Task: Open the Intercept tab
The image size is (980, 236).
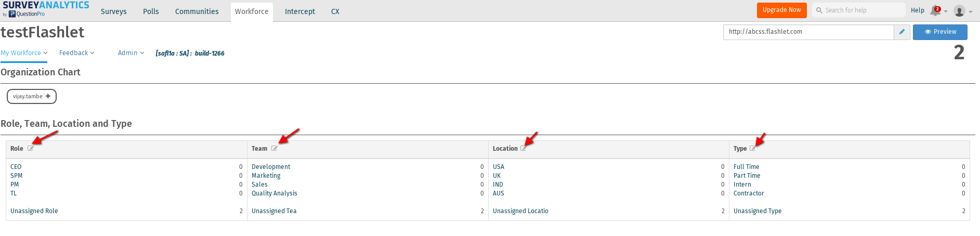Action: coord(300,11)
